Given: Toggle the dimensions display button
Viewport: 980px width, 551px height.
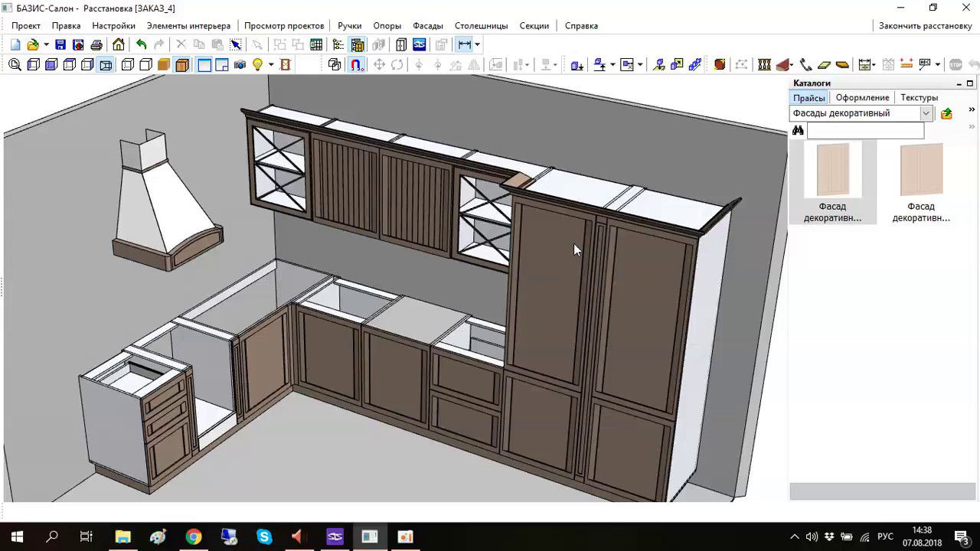Looking at the screenshot, I should pos(464,45).
